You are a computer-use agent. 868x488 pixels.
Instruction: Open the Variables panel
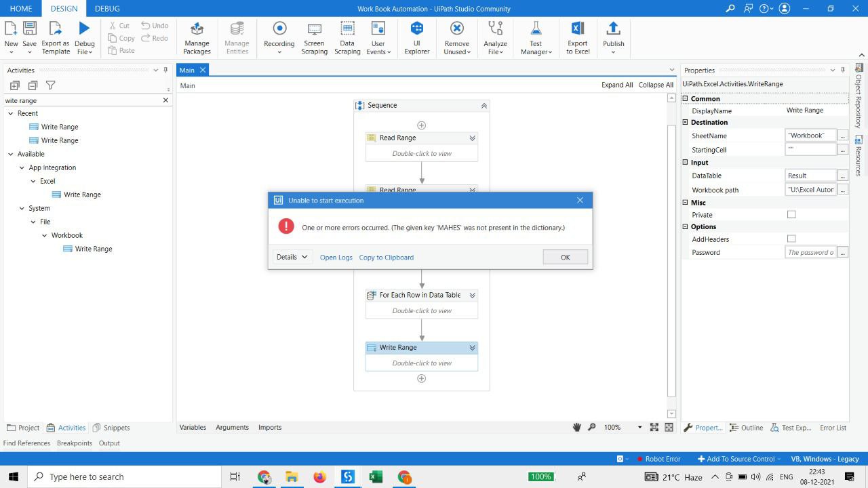coord(193,427)
